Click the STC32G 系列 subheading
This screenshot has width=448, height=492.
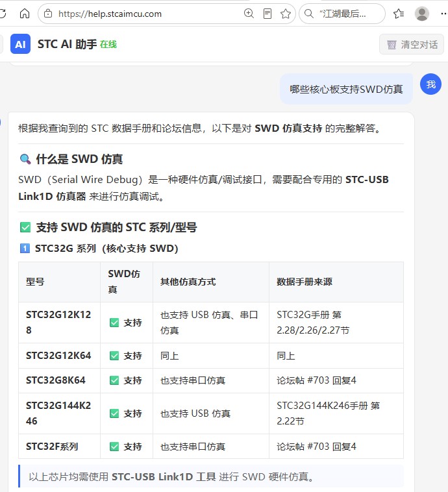99,249
